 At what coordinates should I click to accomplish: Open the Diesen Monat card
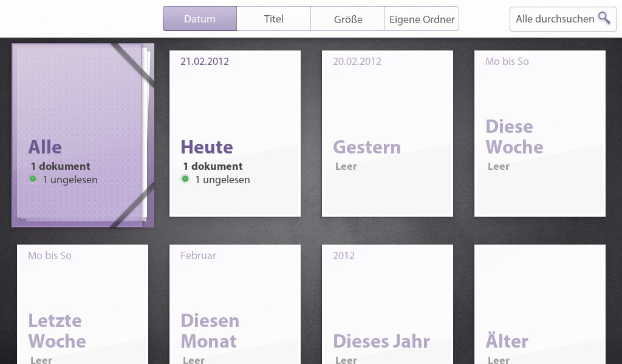pyautogui.click(x=235, y=304)
